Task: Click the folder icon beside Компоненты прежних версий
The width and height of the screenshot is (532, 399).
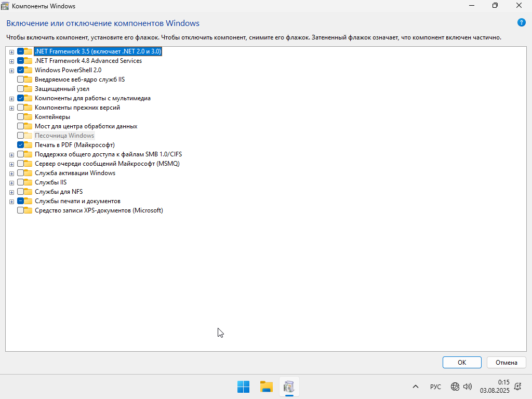Action: pyautogui.click(x=29, y=108)
